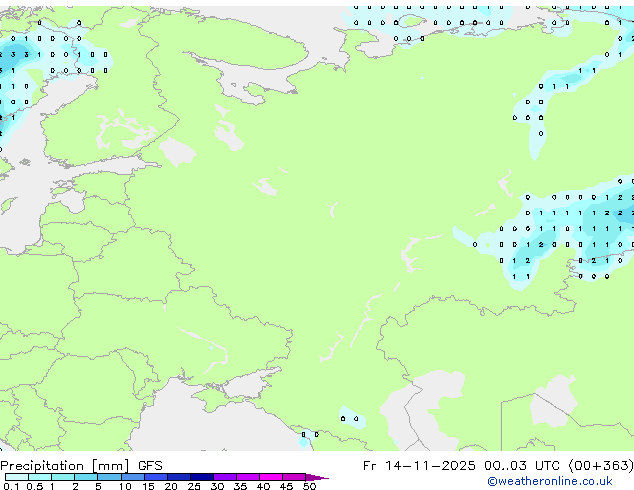This screenshot has width=634, height=490.
Task: Pick the 15–20 mm blue legend swatch
Action: (156, 477)
